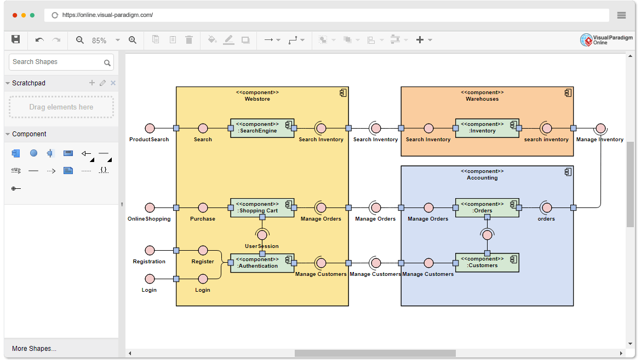The width and height of the screenshot is (641, 364).
Task: Zoom in on the diagram
Action: coord(133,39)
